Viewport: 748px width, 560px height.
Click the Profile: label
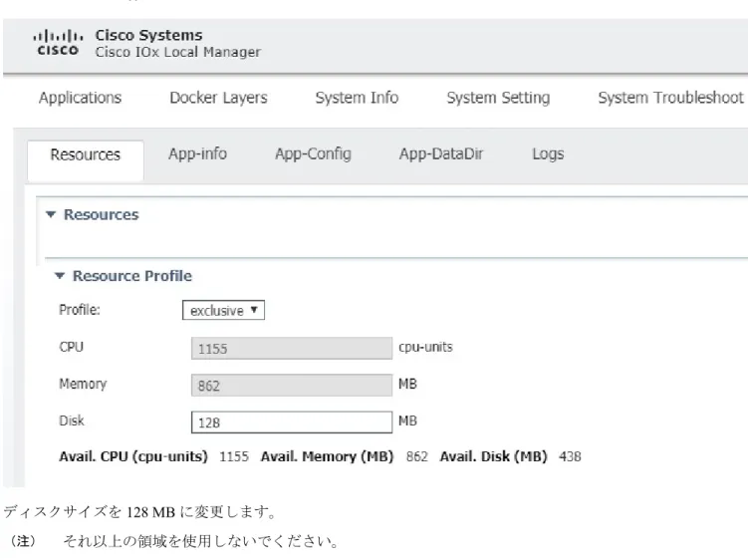(80, 310)
